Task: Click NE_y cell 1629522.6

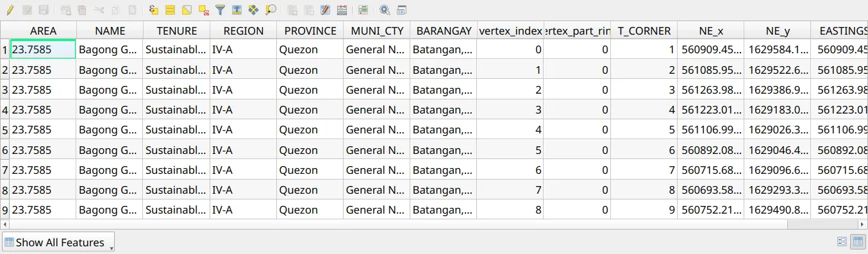Action: (778, 69)
